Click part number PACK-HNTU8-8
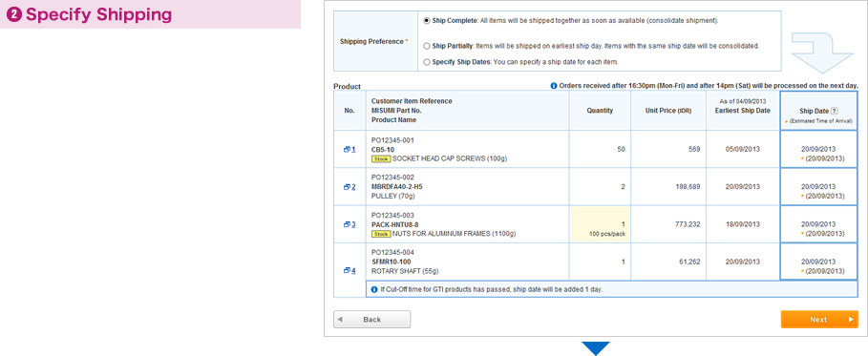Viewport: 868px width, 356px height. (394, 224)
